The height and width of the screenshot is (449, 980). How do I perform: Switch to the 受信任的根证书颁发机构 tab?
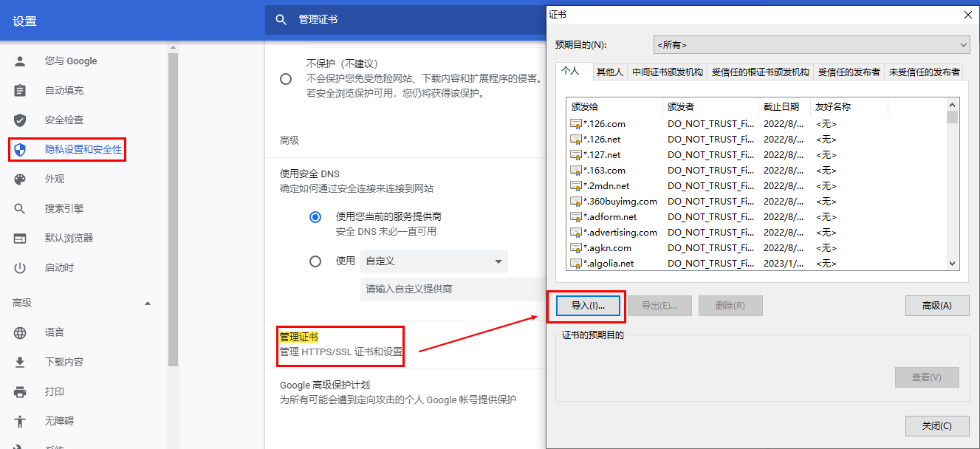click(761, 72)
